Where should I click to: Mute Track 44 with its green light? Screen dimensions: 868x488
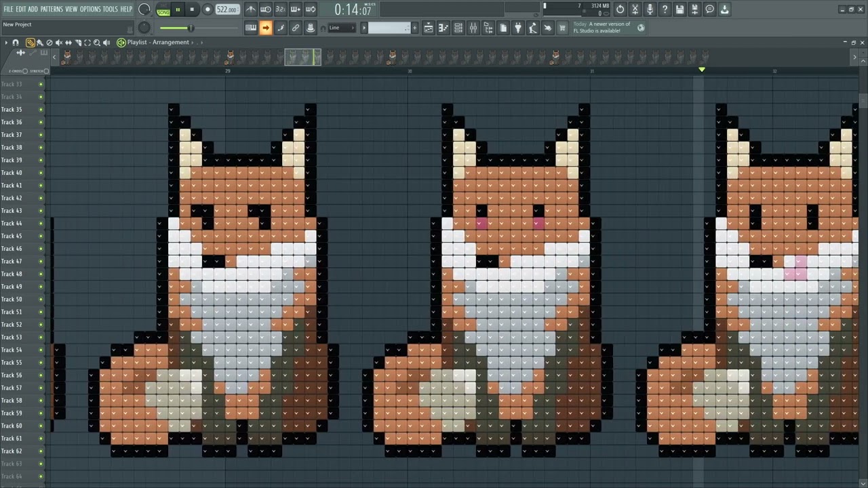(x=41, y=224)
